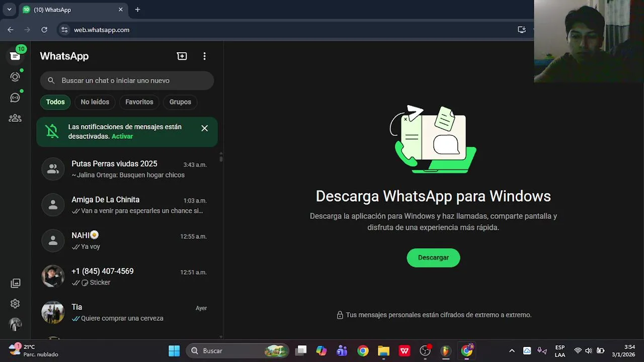Open WPS Office on the taskbar
The width and height of the screenshot is (644, 362).
[x=405, y=351]
